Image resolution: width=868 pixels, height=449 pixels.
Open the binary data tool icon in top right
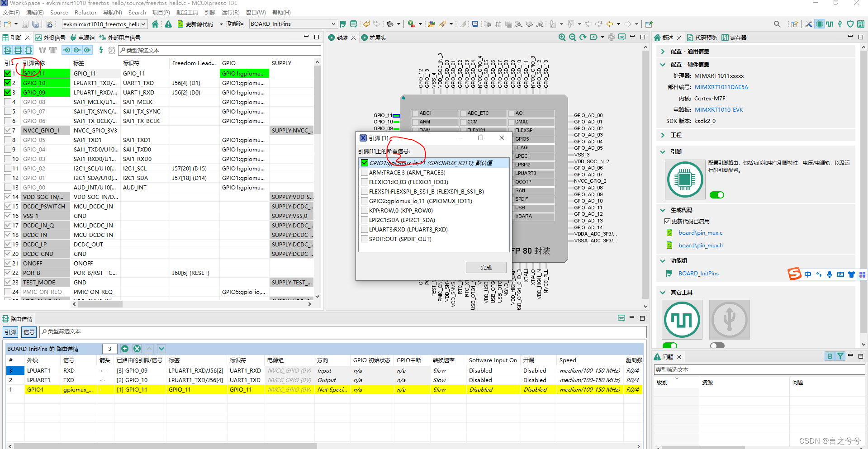[861, 24]
